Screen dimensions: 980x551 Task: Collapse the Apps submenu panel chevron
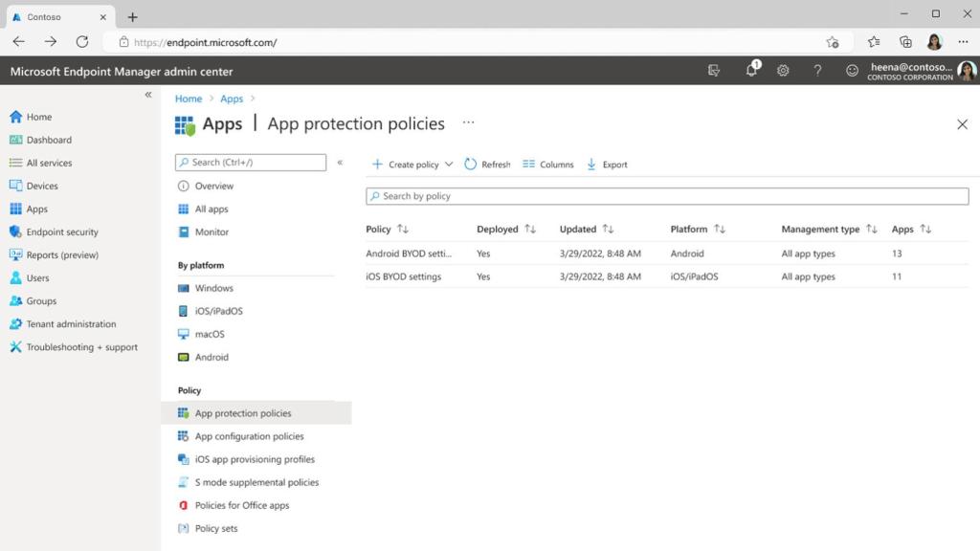tap(340, 163)
